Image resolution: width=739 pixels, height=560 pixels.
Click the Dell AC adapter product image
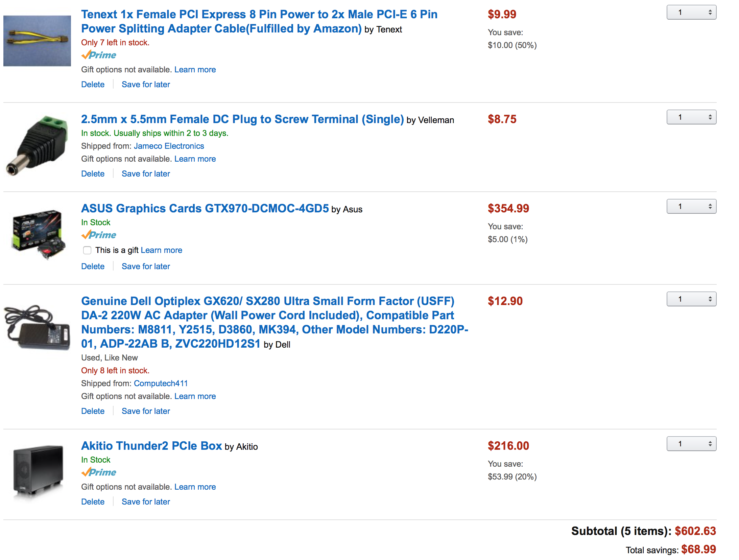[x=37, y=328]
